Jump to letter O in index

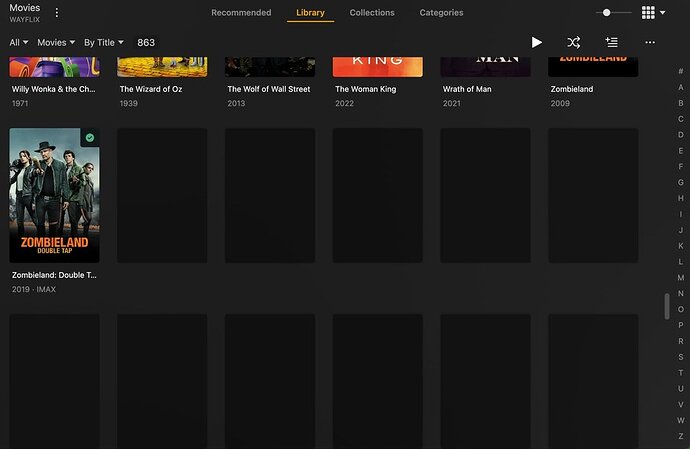pos(681,309)
